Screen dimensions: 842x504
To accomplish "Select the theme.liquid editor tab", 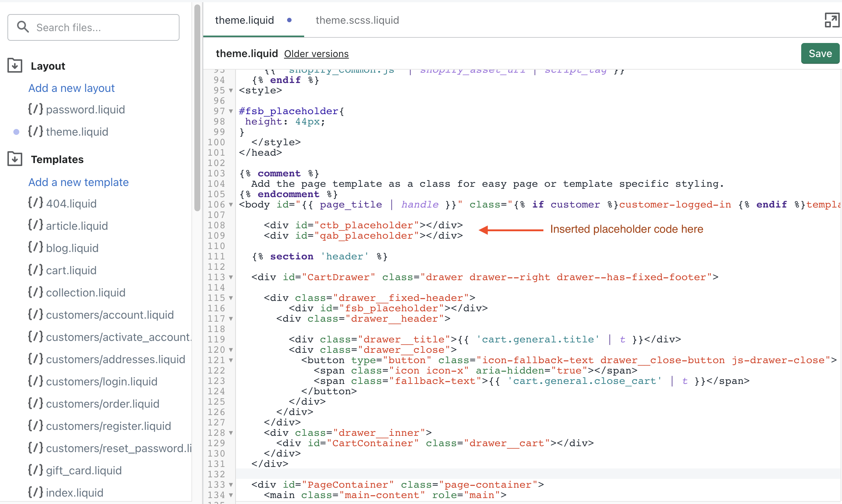I will click(x=244, y=20).
